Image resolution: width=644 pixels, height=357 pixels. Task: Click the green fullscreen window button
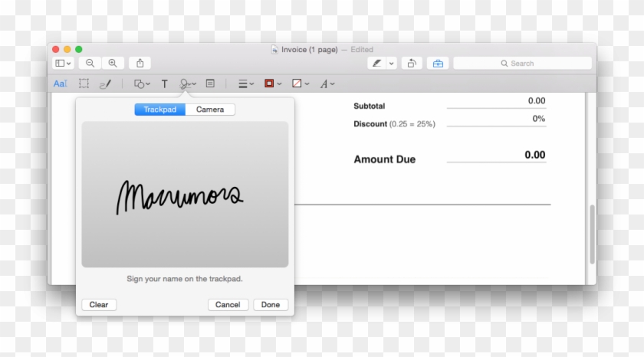[x=79, y=49]
